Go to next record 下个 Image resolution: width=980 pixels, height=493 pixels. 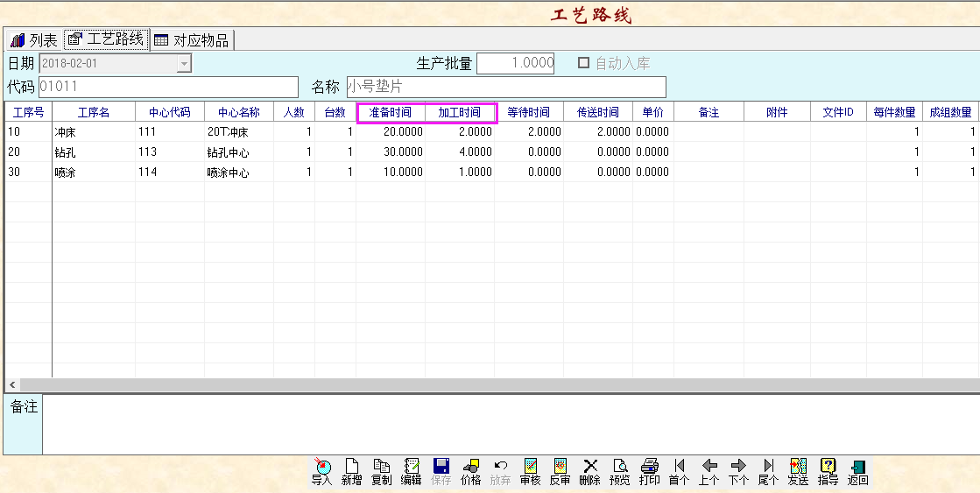click(x=739, y=472)
